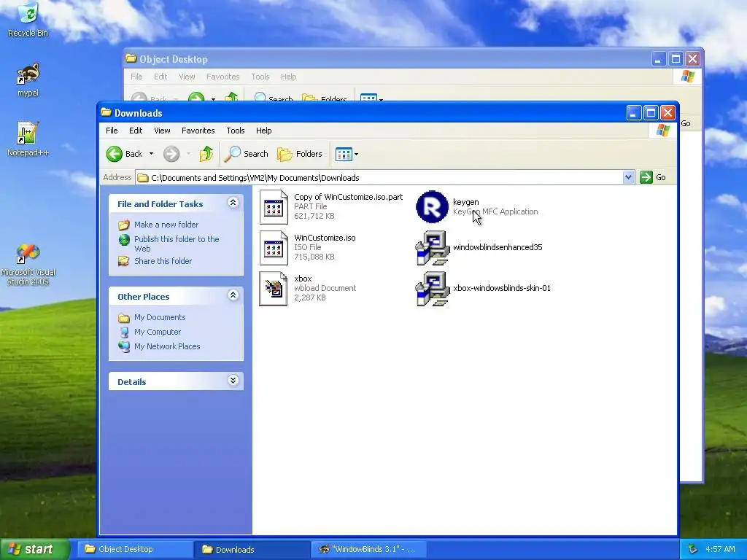Click the 4:57 AM taskbar clock
The width and height of the screenshot is (747, 560).
point(720,549)
